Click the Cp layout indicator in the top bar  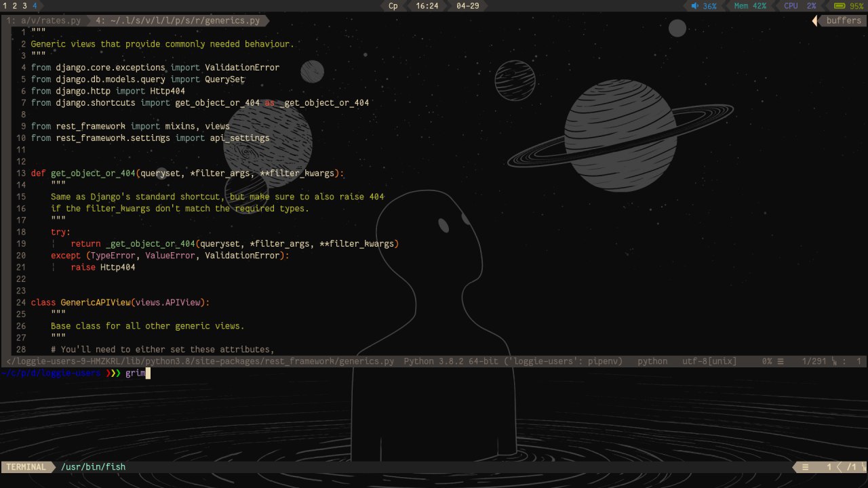tap(393, 6)
